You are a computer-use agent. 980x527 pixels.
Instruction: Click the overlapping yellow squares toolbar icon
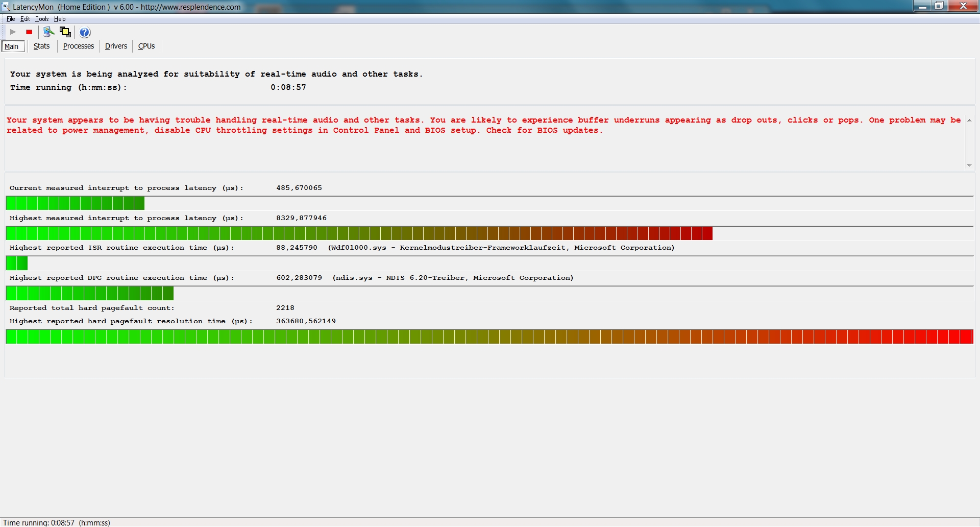pos(65,32)
